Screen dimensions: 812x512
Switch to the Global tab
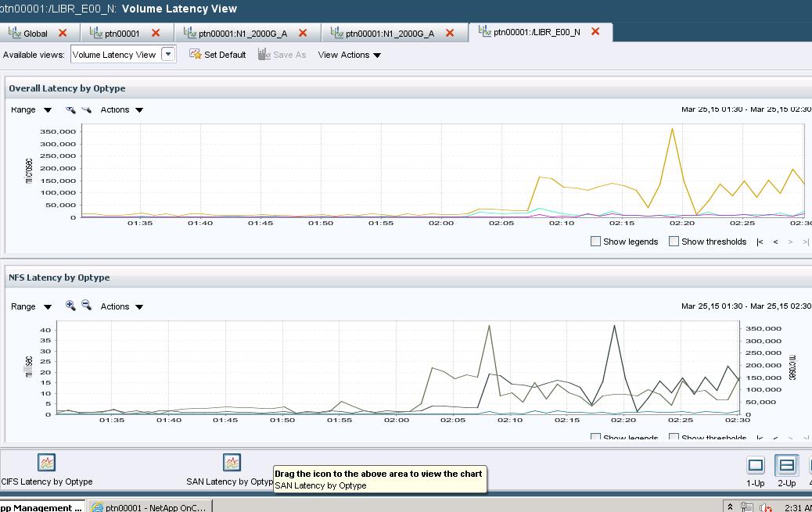30,33
